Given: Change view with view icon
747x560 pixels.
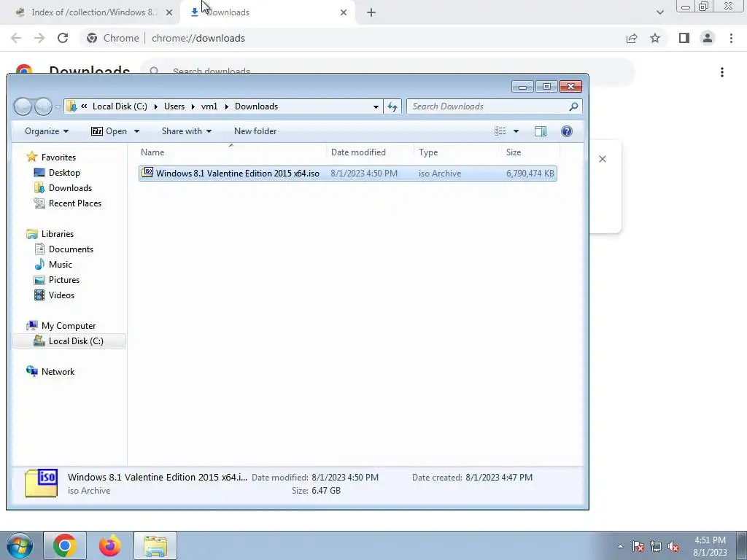Looking at the screenshot, I should coord(500,131).
